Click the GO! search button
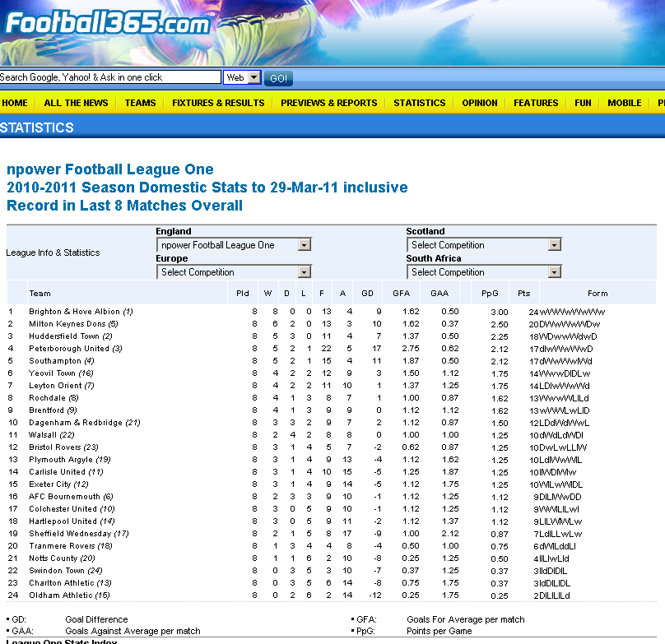This screenshot has height=644, width=665. coord(279,78)
